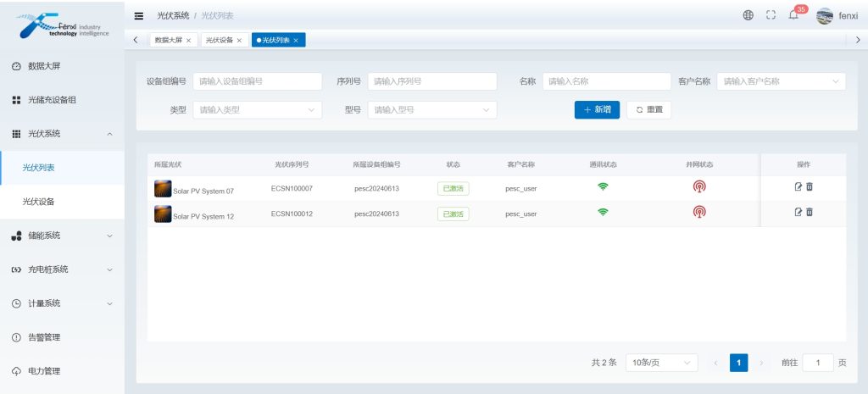Open the 型号 dropdown

click(x=432, y=110)
